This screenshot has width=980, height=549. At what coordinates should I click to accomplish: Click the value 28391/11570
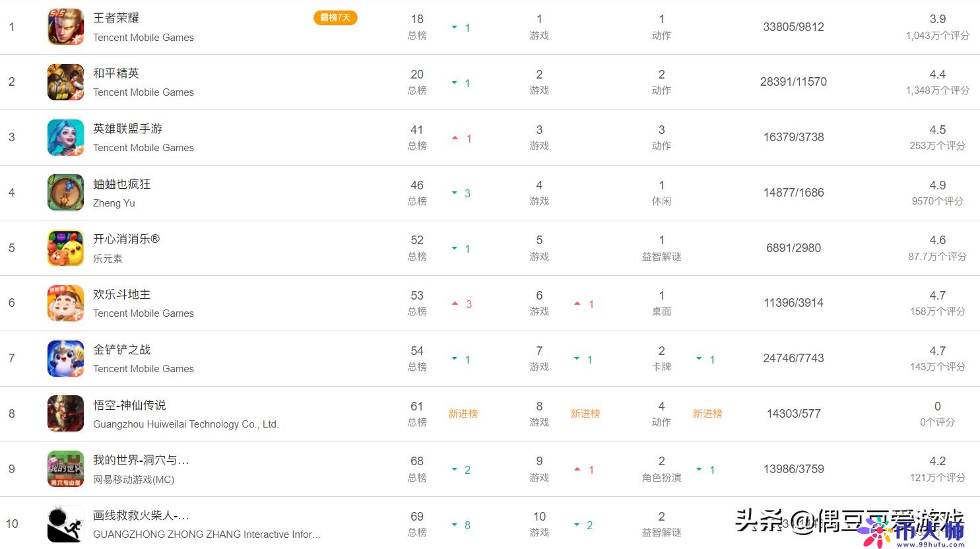point(793,82)
